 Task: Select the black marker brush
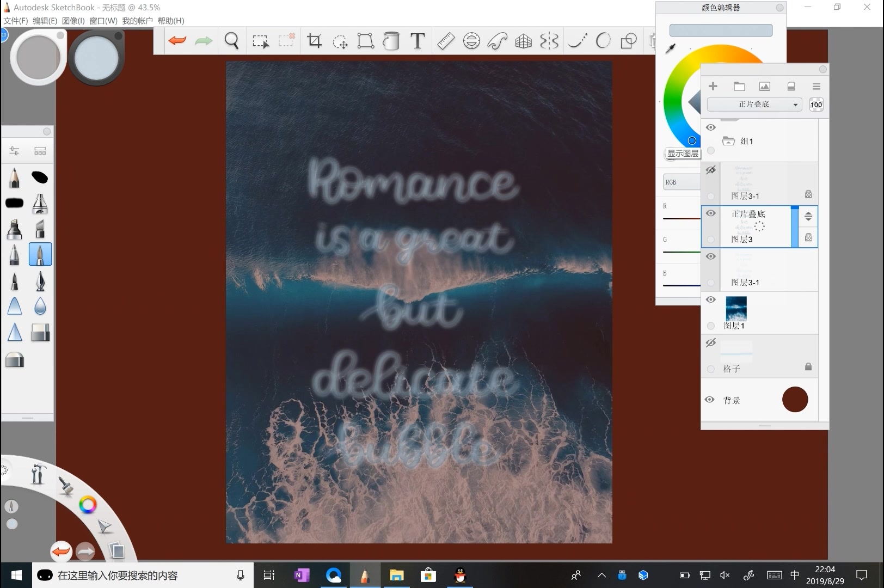click(x=14, y=203)
